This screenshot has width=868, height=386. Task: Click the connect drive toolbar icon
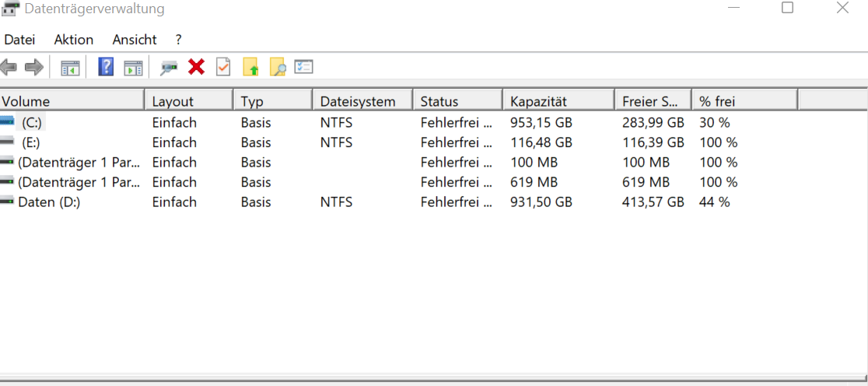pyautogui.click(x=169, y=68)
